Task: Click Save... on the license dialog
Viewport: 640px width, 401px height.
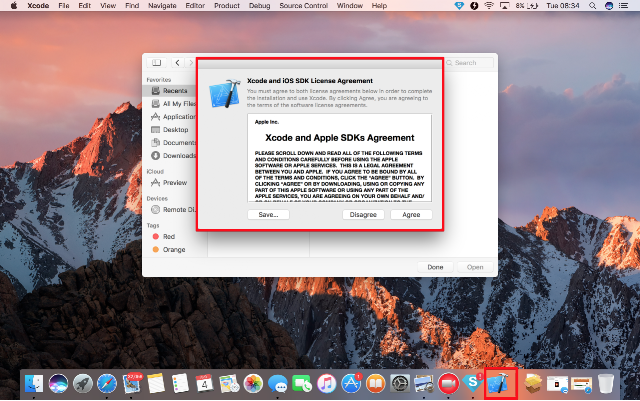Action: click(268, 215)
